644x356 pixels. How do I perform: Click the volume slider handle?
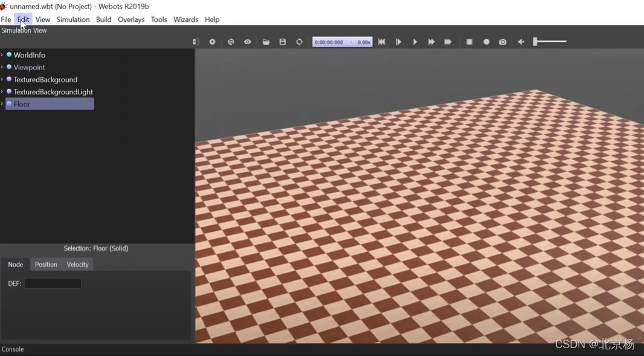[535, 42]
